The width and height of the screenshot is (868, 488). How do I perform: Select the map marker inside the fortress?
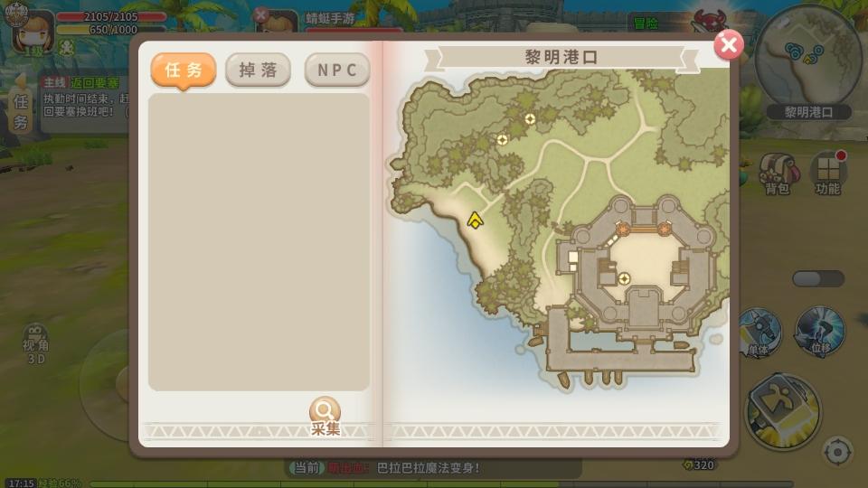624,278
